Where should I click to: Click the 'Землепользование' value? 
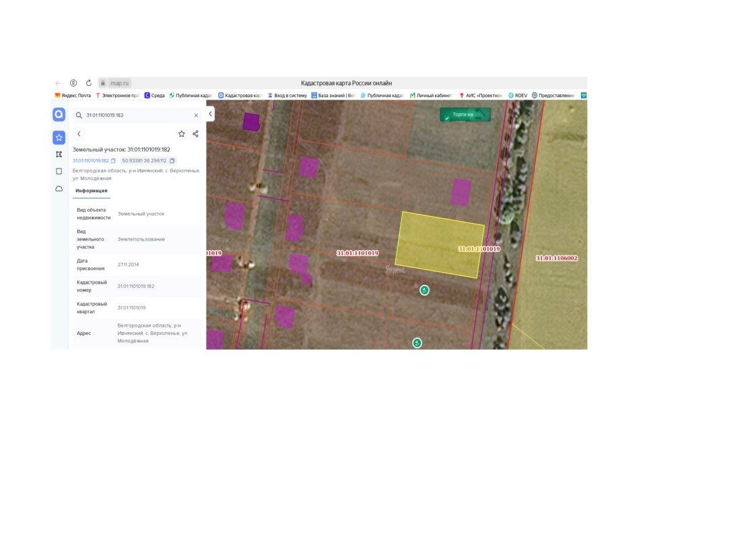pos(141,239)
